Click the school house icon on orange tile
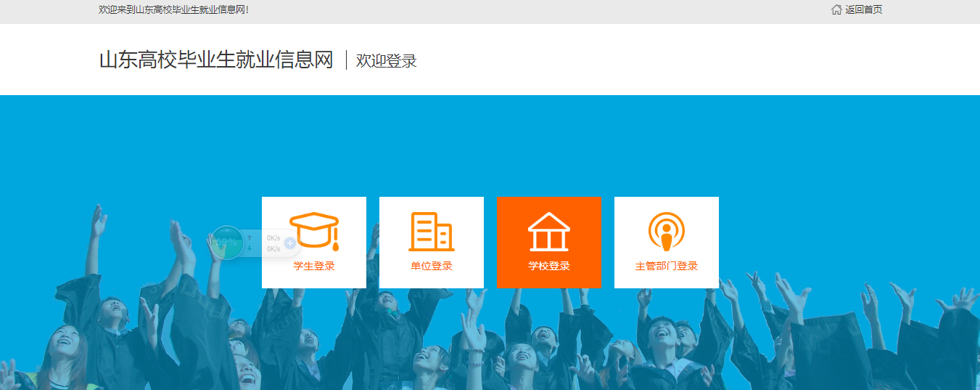The height and width of the screenshot is (390, 980). (549, 231)
